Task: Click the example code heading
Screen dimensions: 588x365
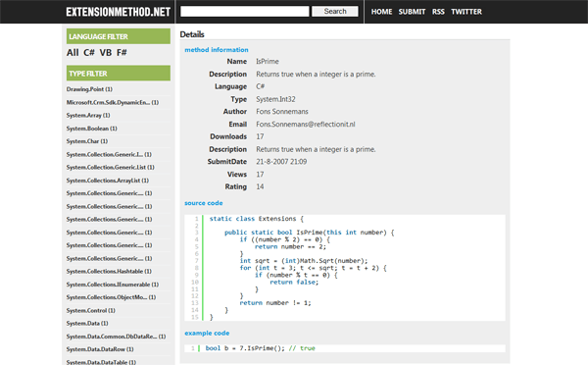Action: point(207,333)
